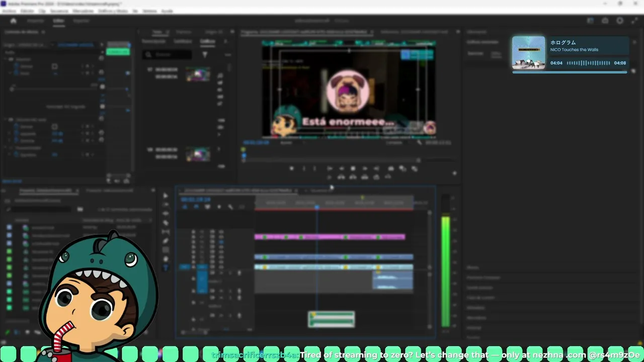Open Program monitor settings wrench
Screen dimensions: 644x362
tap(419, 143)
